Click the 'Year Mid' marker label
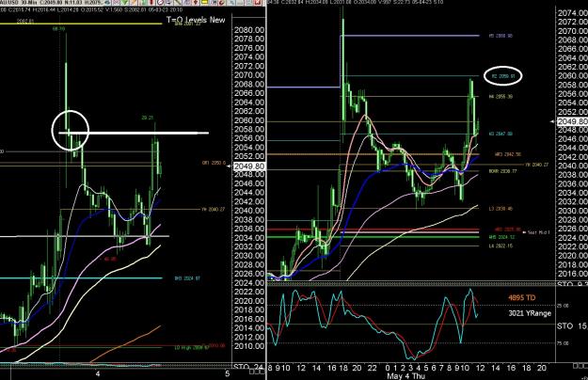The height and width of the screenshot is (380, 588). [x=538, y=232]
